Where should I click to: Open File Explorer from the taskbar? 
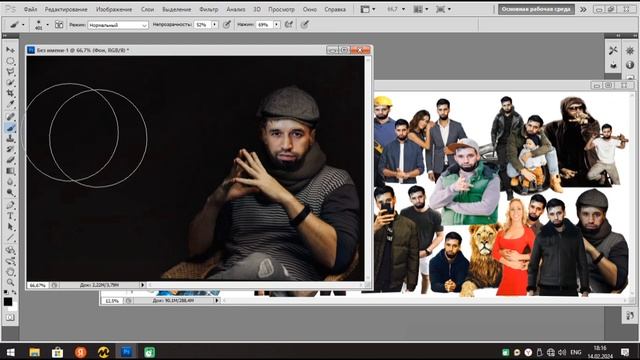pyautogui.click(x=35, y=352)
